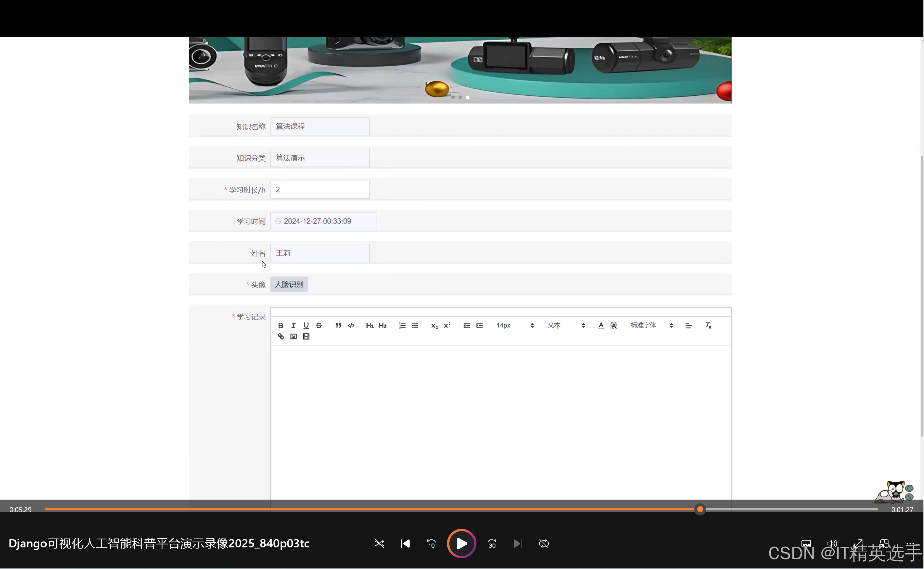Click the 人脸识别 button
This screenshot has height=569, width=924.
coord(289,284)
